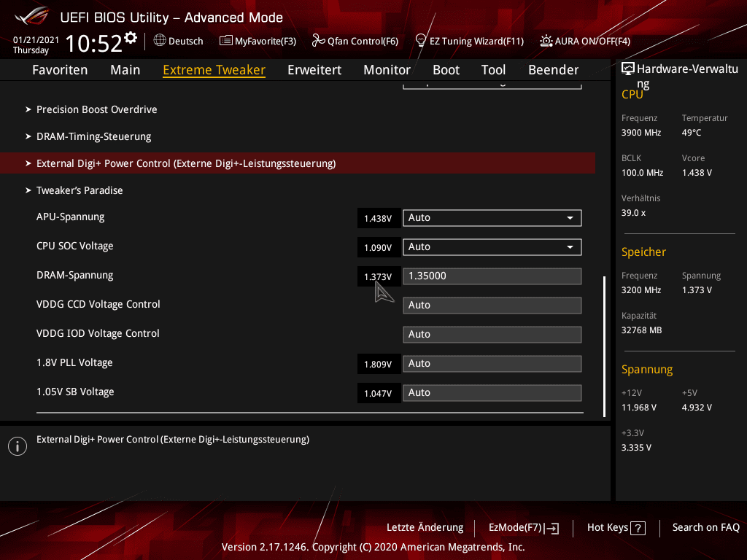Open the Erweitert tab
The height and width of the screenshot is (560, 747).
click(x=314, y=70)
